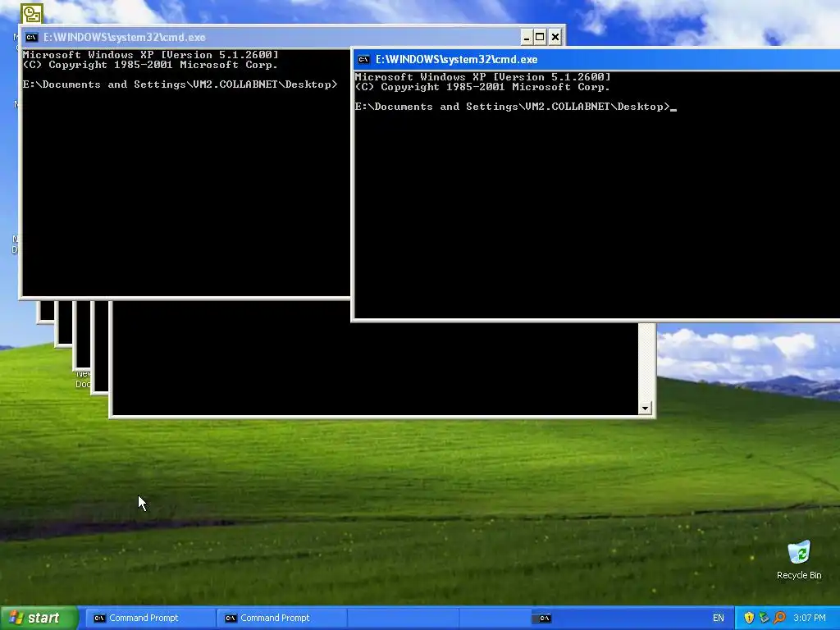
Task: Open system menu icon of inactive background cmd.exe window
Action: (32, 37)
